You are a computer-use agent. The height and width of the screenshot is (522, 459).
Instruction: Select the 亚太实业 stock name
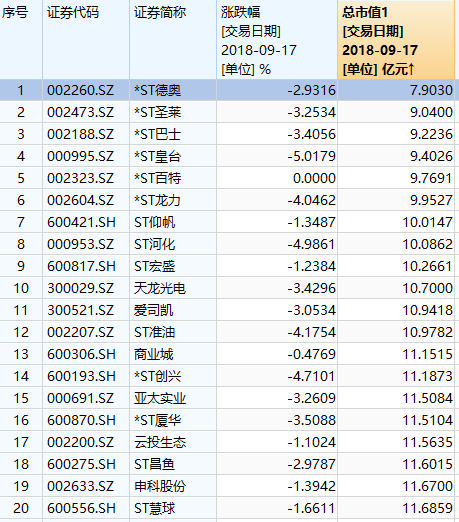160,398
